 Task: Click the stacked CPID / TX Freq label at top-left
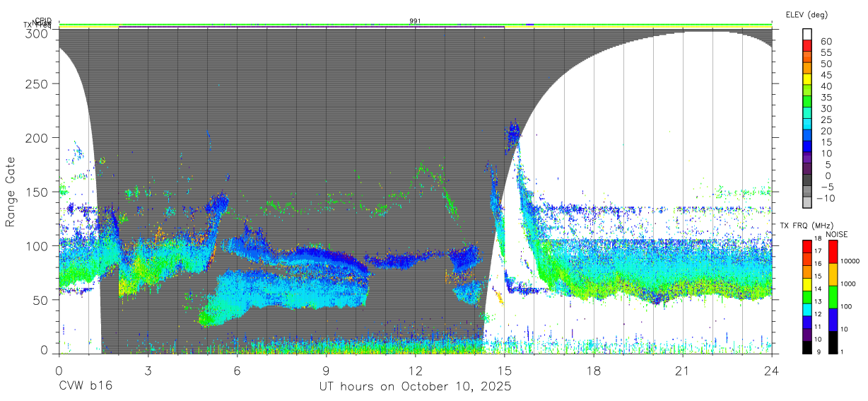pyautogui.click(x=38, y=23)
